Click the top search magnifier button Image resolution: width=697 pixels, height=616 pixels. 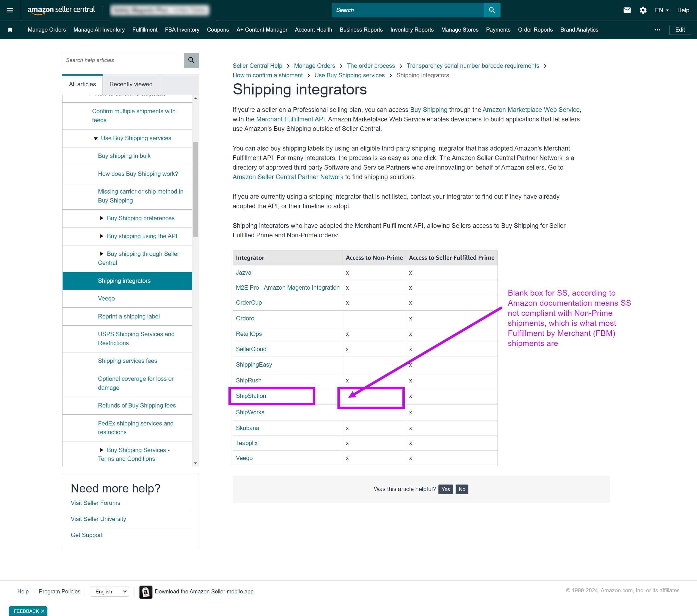pyautogui.click(x=492, y=10)
